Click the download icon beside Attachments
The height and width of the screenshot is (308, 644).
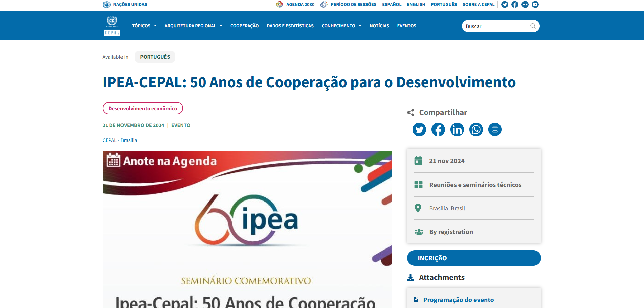click(x=410, y=278)
